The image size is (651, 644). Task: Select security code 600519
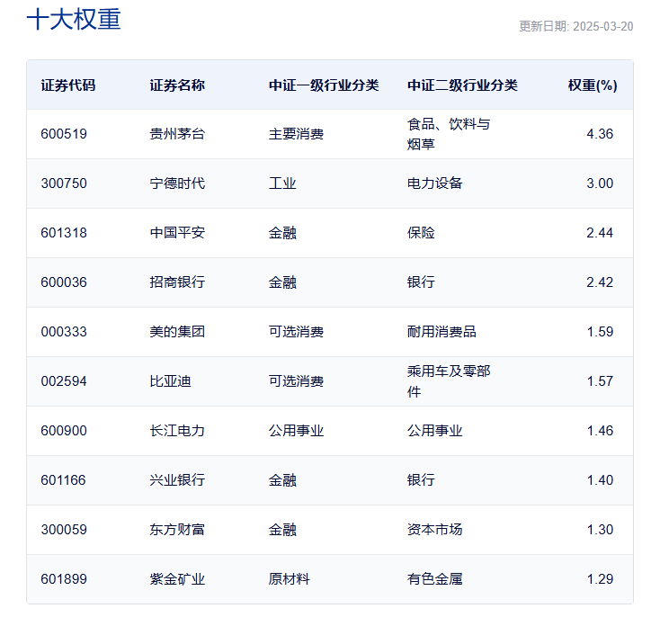pyautogui.click(x=64, y=134)
